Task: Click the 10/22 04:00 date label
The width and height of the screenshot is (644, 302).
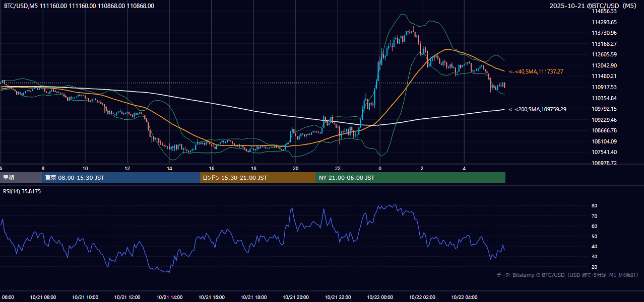Action: [x=464, y=297]
